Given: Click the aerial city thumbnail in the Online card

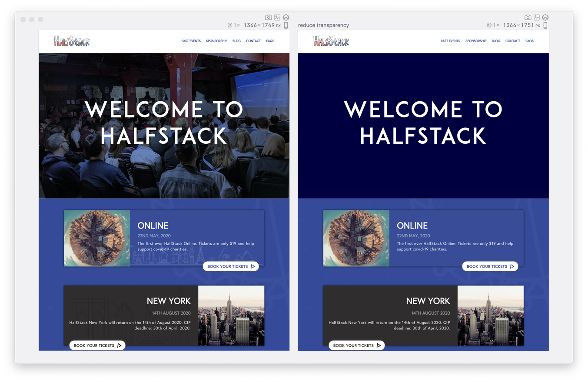Looking at the screenshot, I should [96, 238].
